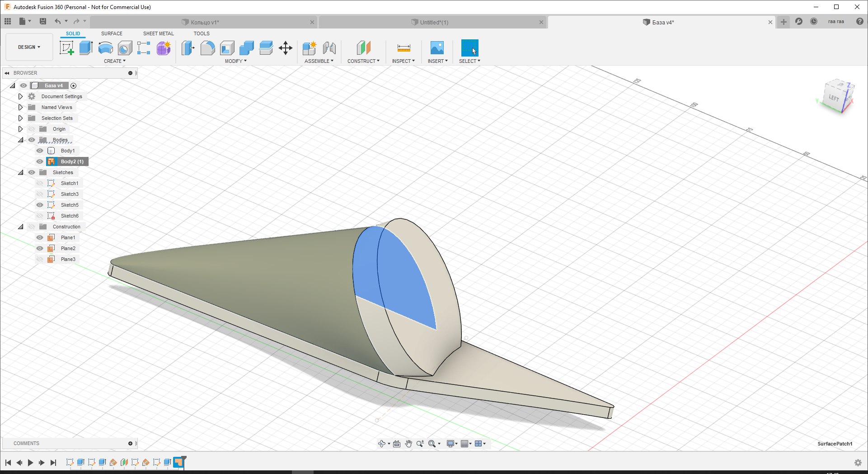Expand the Named Views node
868x474 pixels.
pos(20,107)
